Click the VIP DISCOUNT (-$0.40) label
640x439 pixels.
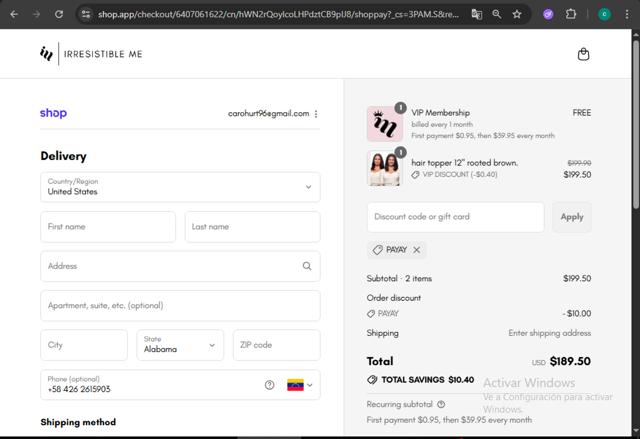460,175
